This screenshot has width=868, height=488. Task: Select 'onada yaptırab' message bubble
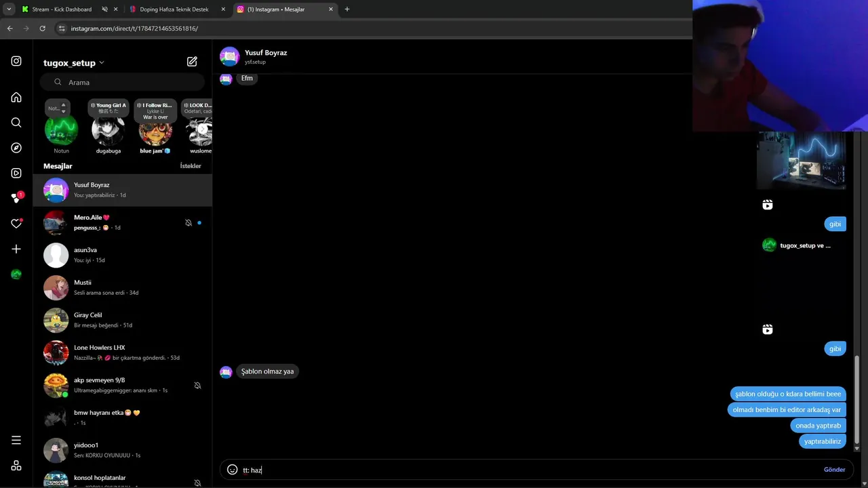[x=818, y=426]
